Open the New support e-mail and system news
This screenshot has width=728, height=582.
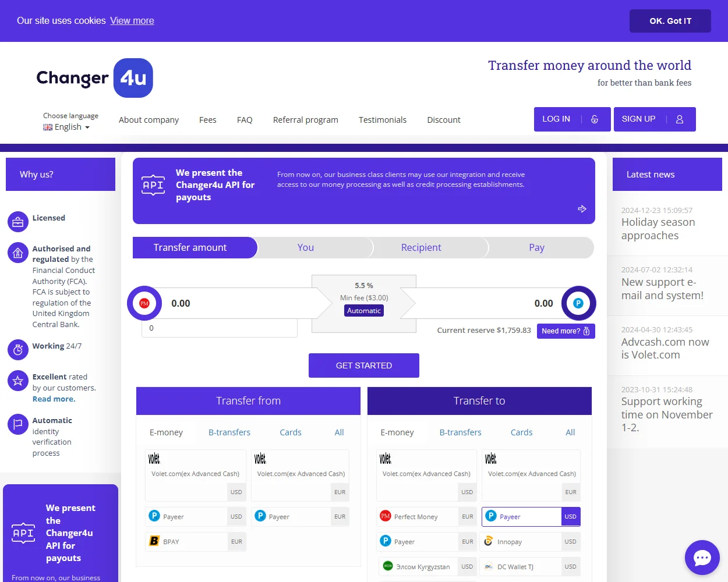tap(663, 289)
